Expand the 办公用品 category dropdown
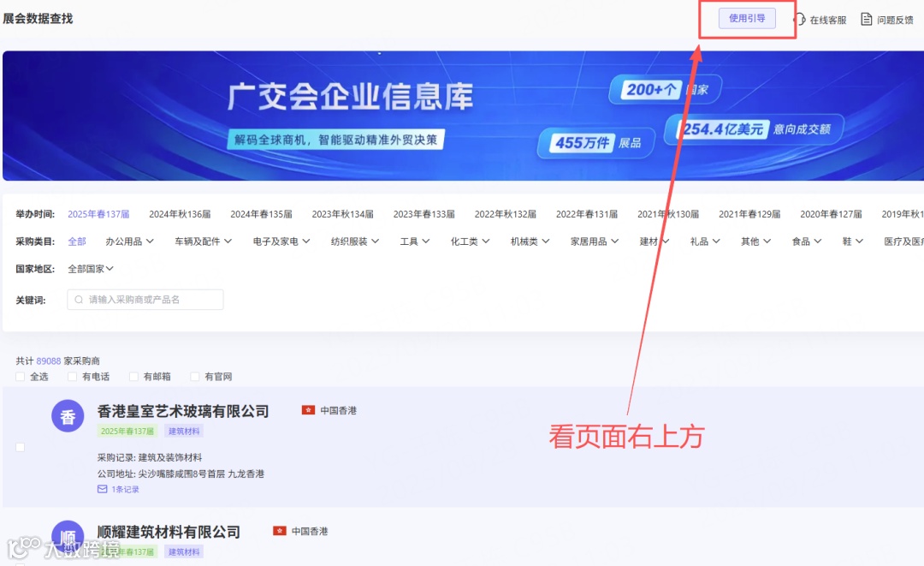The image size is (924, 566). [x=130, y=241]
